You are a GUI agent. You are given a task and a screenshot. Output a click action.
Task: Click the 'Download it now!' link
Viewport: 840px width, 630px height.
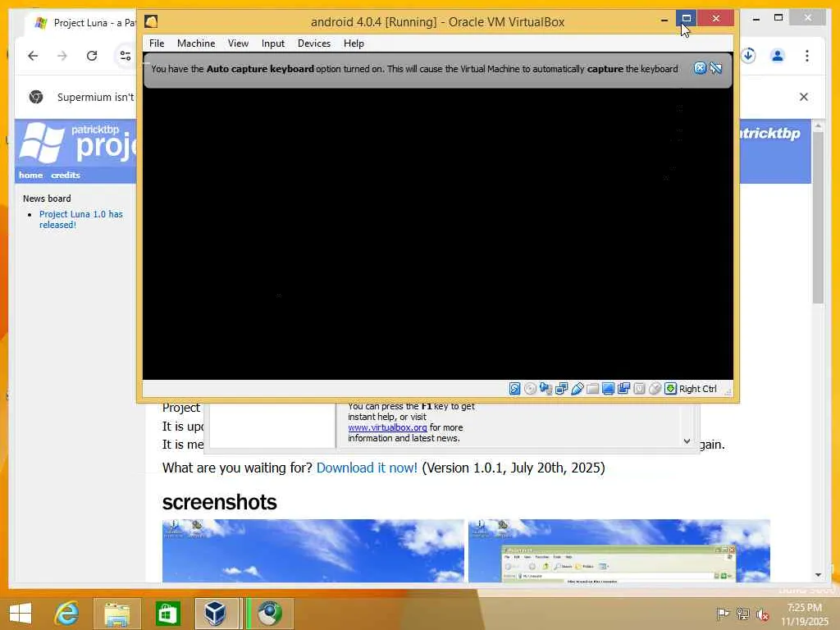(x=367, y=468)
